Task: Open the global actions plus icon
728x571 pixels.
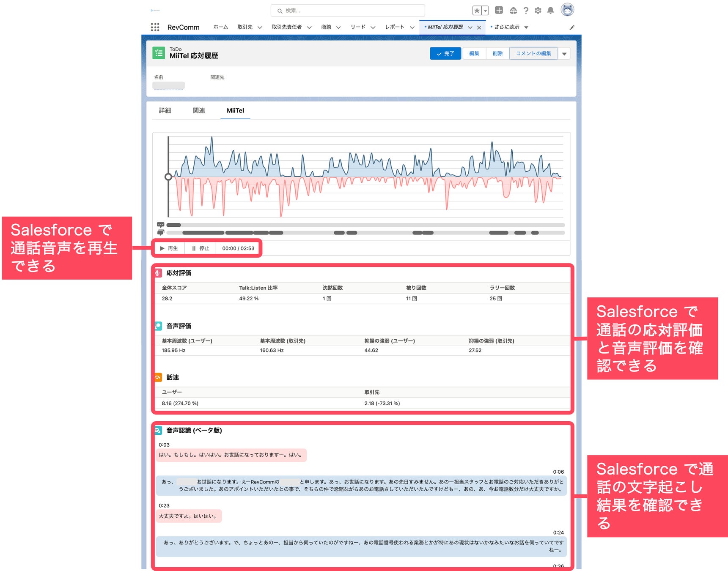Action: click(499, 10)
